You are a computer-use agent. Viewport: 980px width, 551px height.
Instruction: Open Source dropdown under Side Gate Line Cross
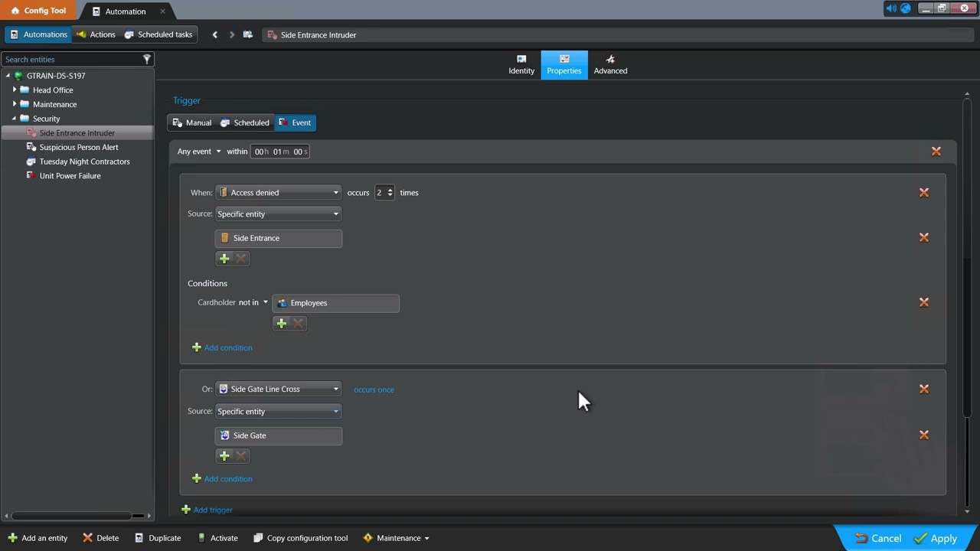pyautogui.click(x=278, y=412)
